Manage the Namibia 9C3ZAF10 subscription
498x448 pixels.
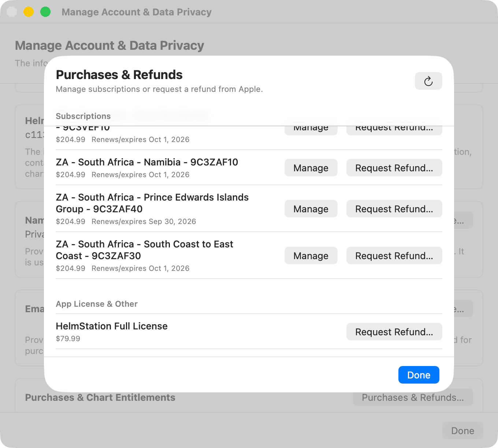coord(311,168)
